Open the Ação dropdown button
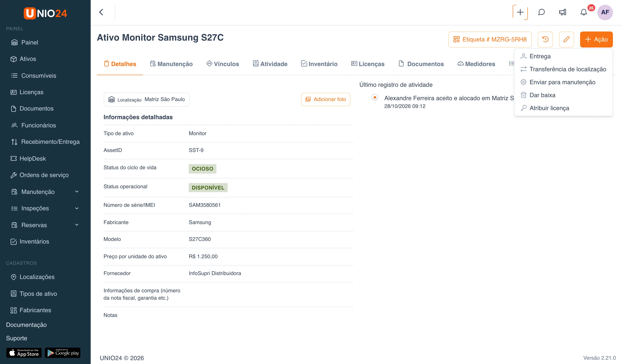 [x=596, y=39]
